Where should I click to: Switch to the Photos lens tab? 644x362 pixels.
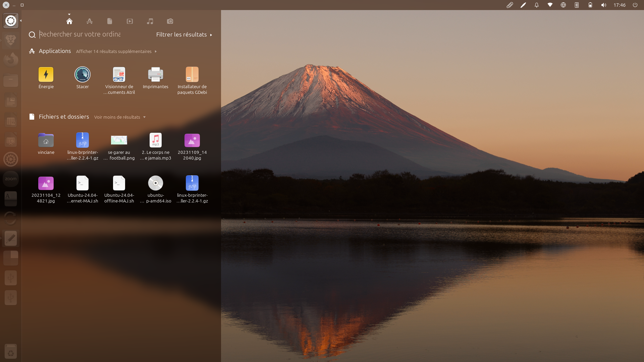coord(170,21)
